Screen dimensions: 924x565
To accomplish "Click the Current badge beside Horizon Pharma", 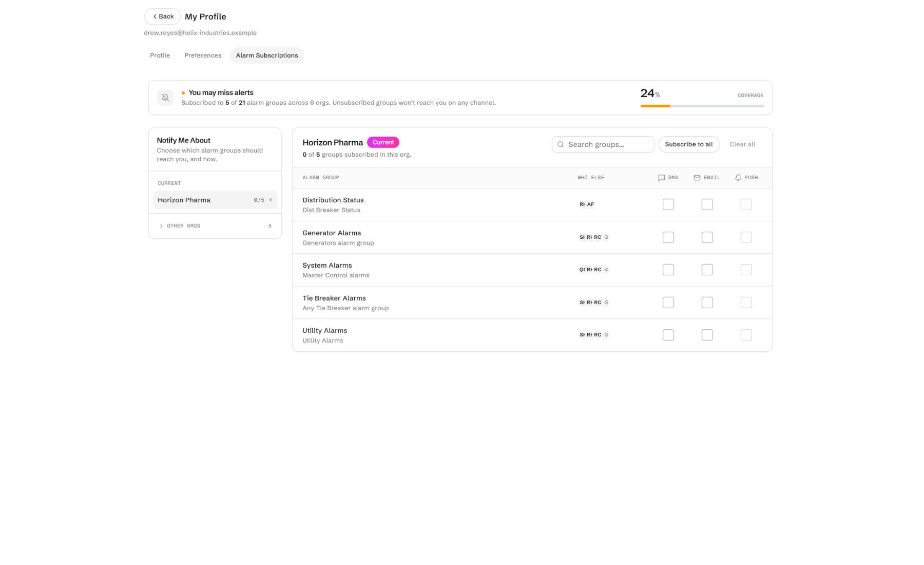I will click(383, 142).
